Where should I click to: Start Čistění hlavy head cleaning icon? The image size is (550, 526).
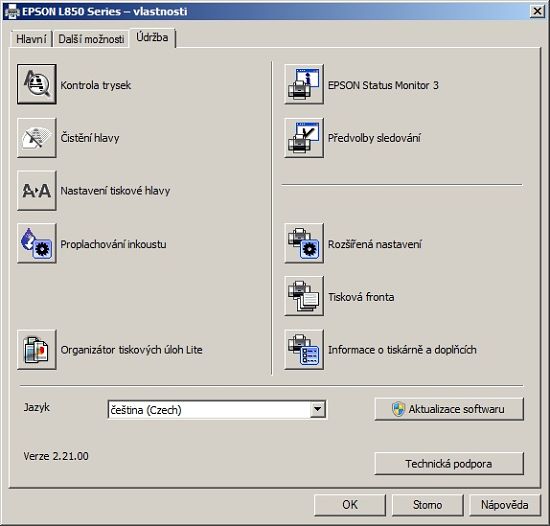37,138
